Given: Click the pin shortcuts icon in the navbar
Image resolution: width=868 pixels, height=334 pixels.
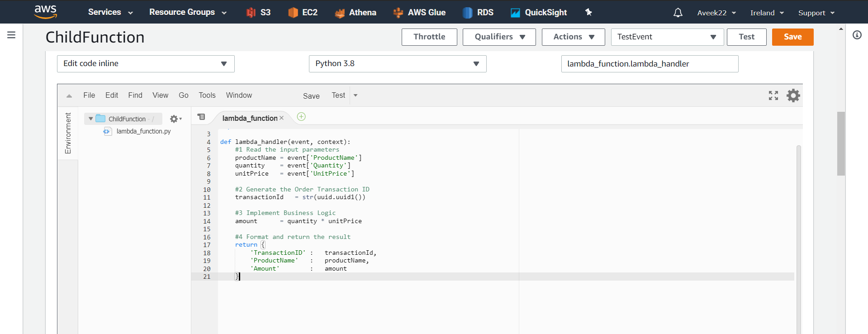Looking at the screenshot, I should (588, 12).
